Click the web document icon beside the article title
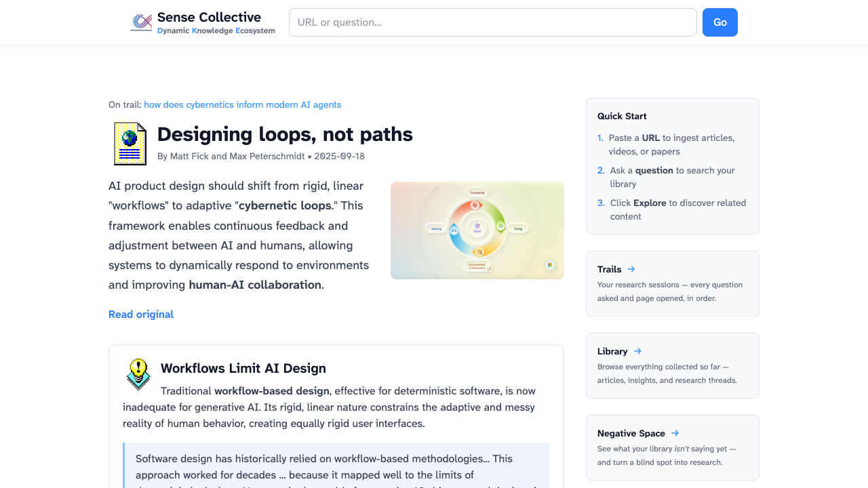 click(130, 144)
